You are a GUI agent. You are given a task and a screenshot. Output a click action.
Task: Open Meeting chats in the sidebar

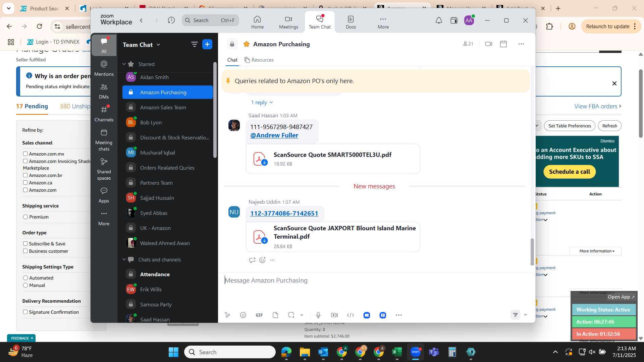pos(104,140)
